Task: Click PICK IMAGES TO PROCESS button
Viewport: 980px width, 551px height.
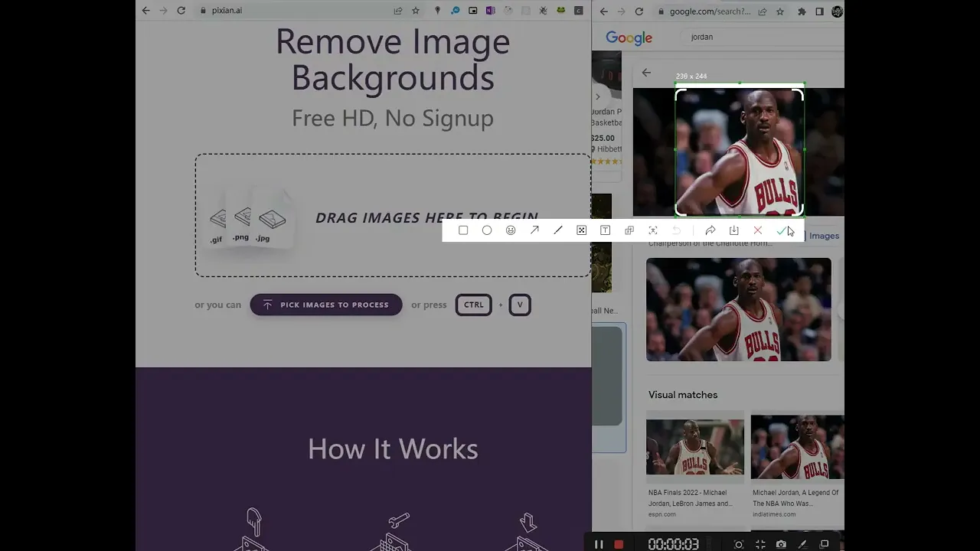Action: point(326,305)
